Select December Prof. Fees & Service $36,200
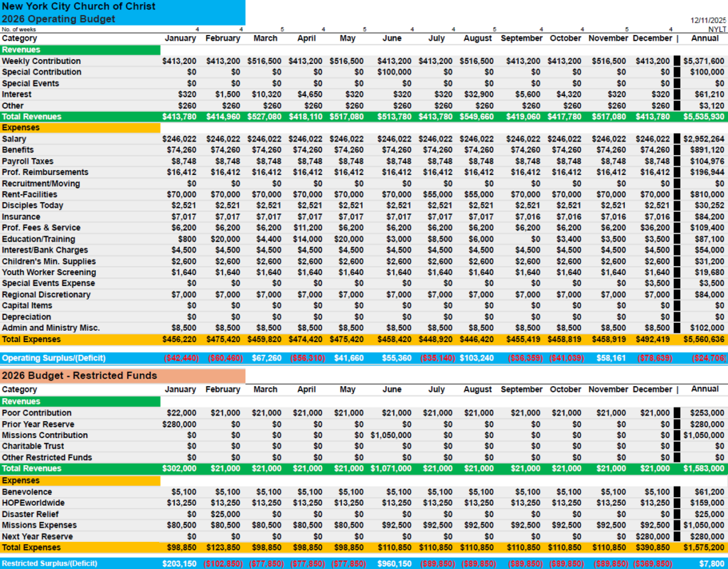Viewport: 728px width, 569px height. pos(653,228)
